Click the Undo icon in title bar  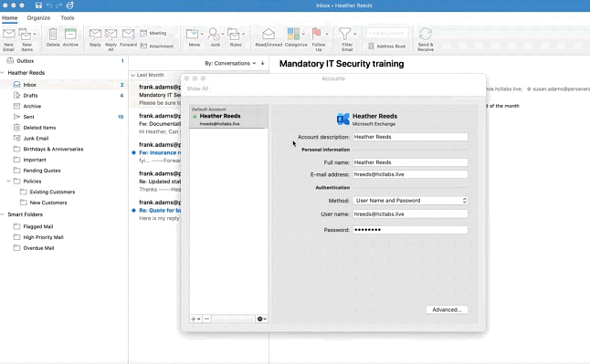[x=49, y=5]
